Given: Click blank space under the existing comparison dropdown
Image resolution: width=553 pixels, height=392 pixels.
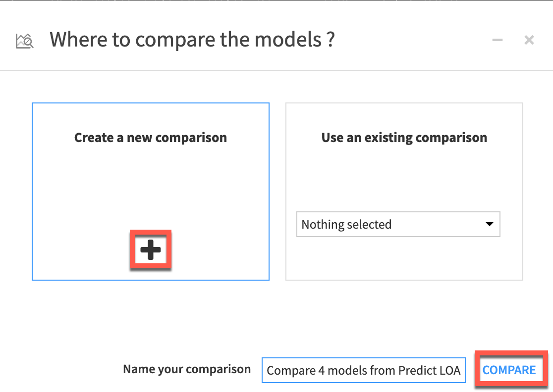Looking at the screenshot, I should (404, 260).
